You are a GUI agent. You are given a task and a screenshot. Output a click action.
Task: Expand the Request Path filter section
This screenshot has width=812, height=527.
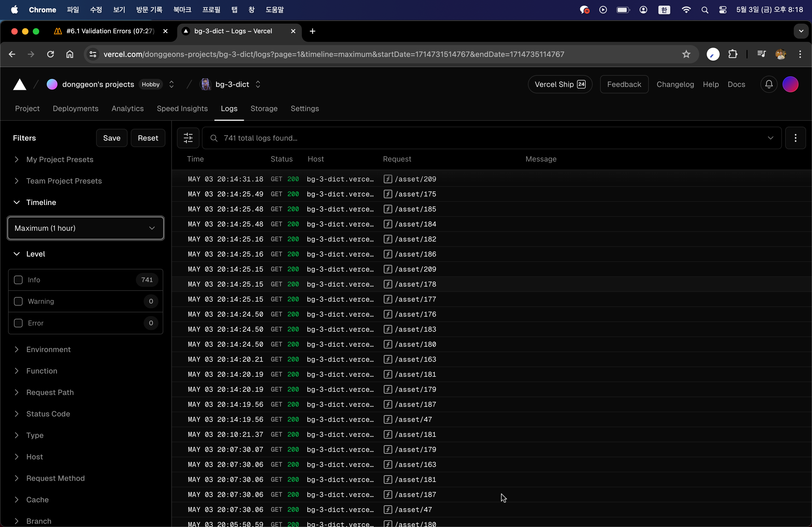(x=50, y=392)
